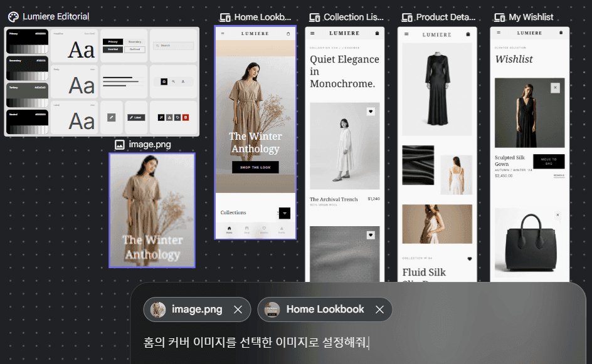Click the Primary black color swatch
This screenshot has height=364, width=592.
click(x=27, y=42)
